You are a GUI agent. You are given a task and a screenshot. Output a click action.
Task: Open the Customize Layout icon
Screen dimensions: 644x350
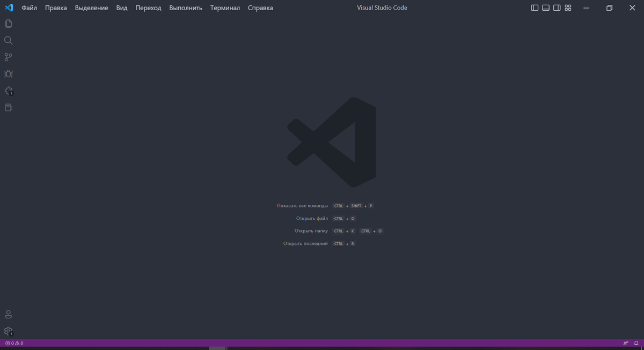[568, 8]
